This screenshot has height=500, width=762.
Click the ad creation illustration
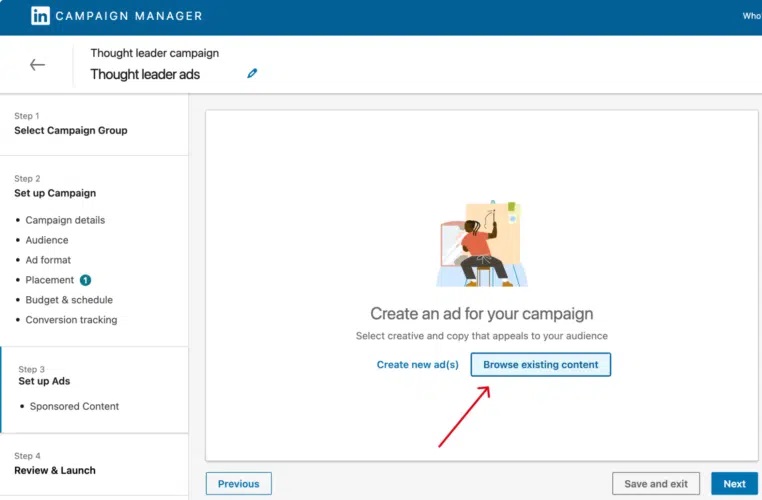(481, 243)
